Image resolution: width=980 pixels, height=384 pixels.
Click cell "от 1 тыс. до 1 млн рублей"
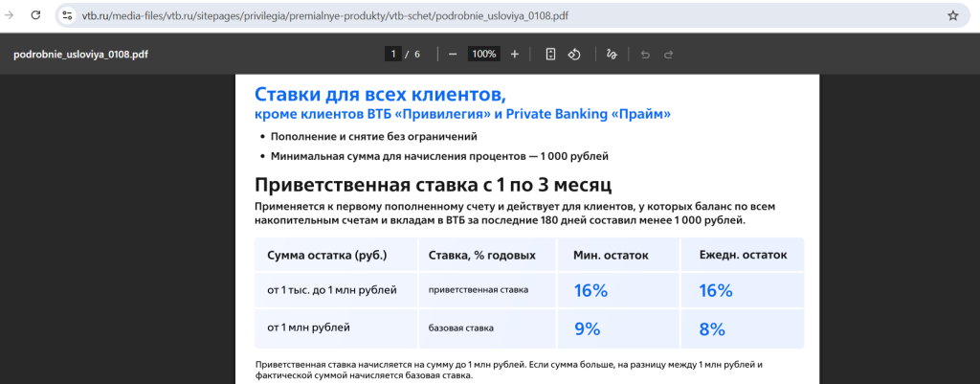332,290
